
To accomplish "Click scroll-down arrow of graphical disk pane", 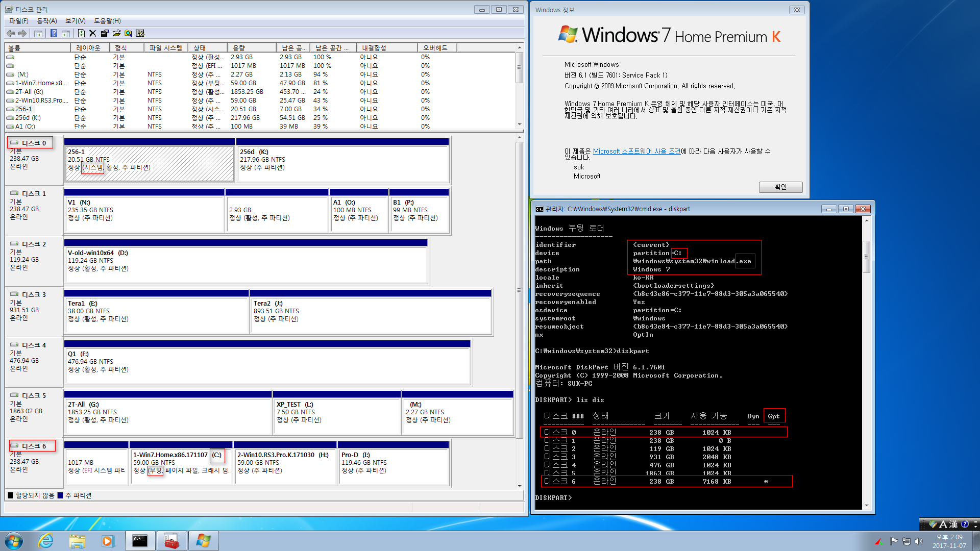I will [x=520, y=486].
